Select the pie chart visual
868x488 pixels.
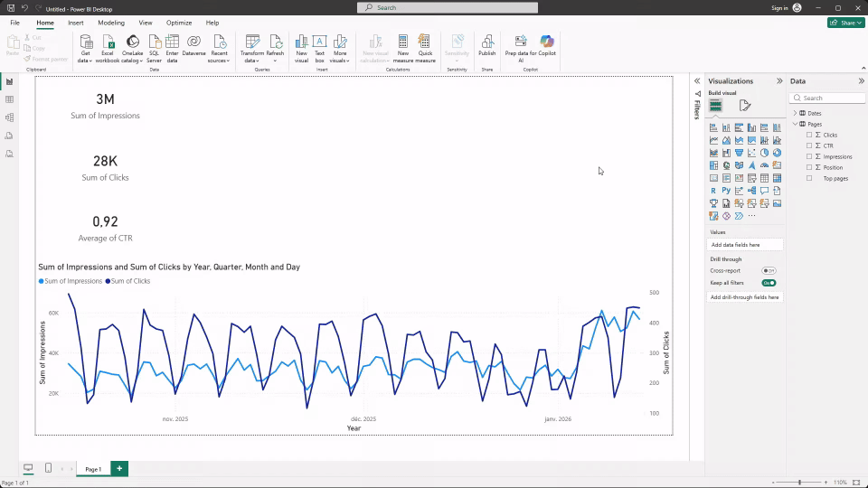765,154
